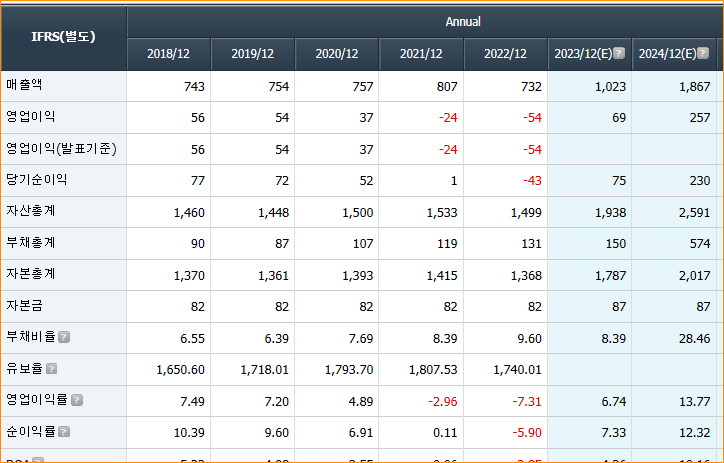The image size is (724, 463).
Task: Click 순이익률 value -5.90 for 2022/12
Action: coord(527,433)
